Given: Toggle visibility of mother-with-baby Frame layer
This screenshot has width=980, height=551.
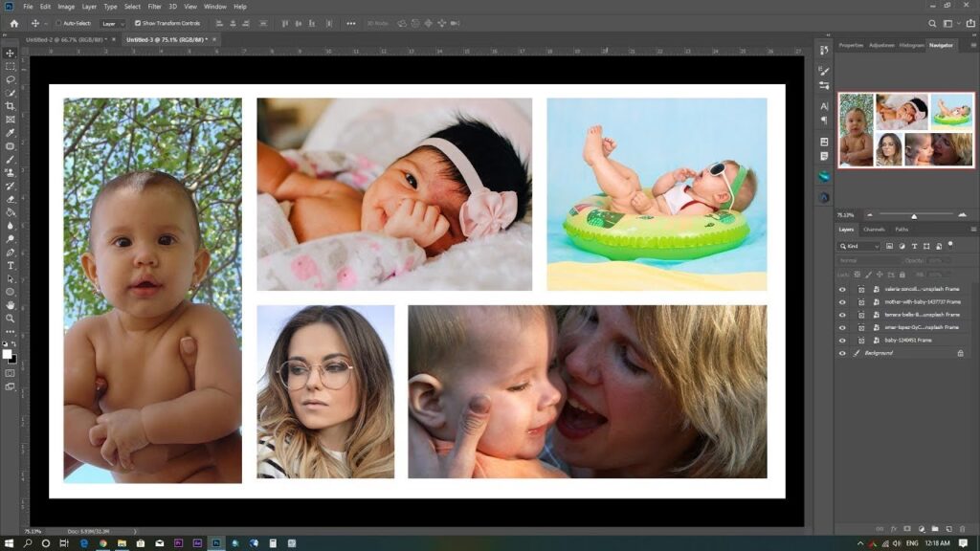Looking at the screenshot, I should click(x=842, y=302).
